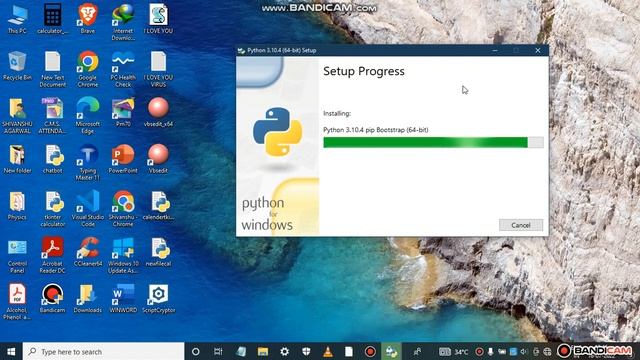Select calendertki... Python file icon
640x360 pixels.
pos(158,206)
